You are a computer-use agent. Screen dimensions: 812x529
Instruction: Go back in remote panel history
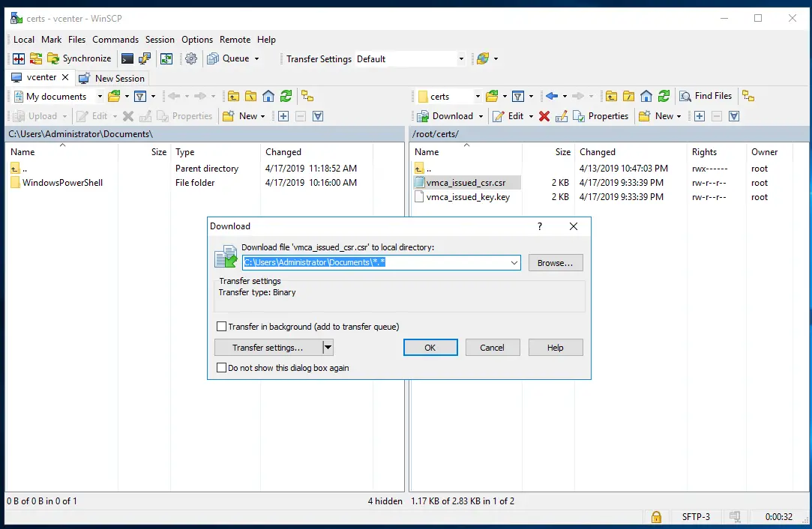(552, 96)
